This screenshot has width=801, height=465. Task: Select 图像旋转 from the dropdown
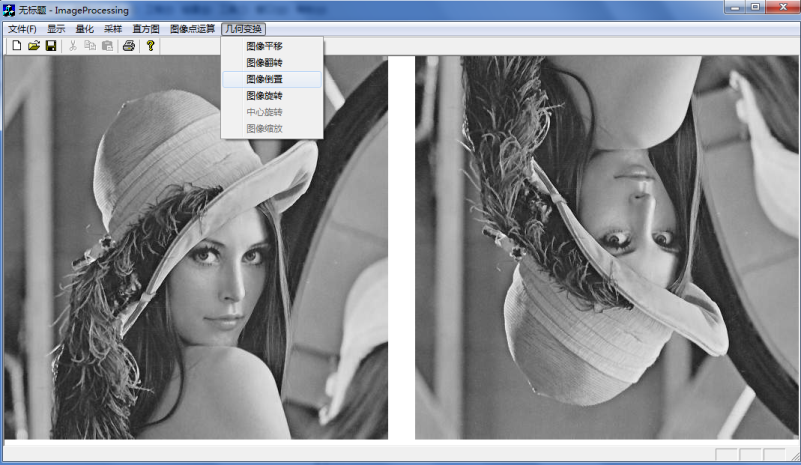(272, 96)
